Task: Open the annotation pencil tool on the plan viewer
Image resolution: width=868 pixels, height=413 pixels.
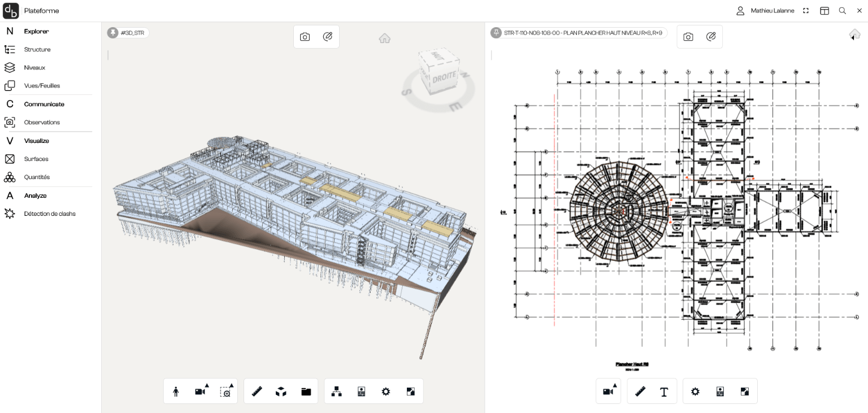Action: click(x=711, y=36)
